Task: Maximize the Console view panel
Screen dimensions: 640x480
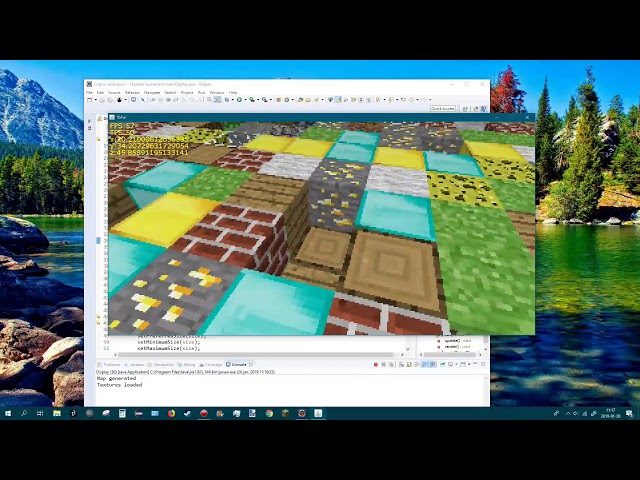Action: pos(483,364)
